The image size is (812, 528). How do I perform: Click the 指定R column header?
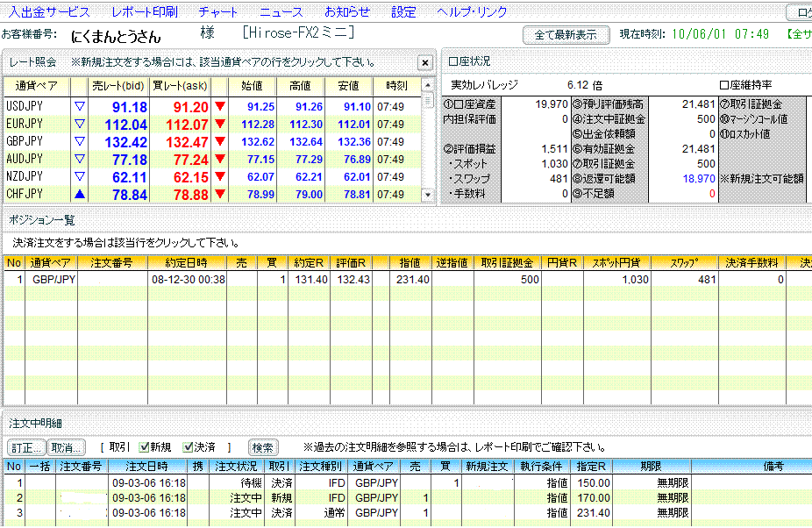[591, 467]
